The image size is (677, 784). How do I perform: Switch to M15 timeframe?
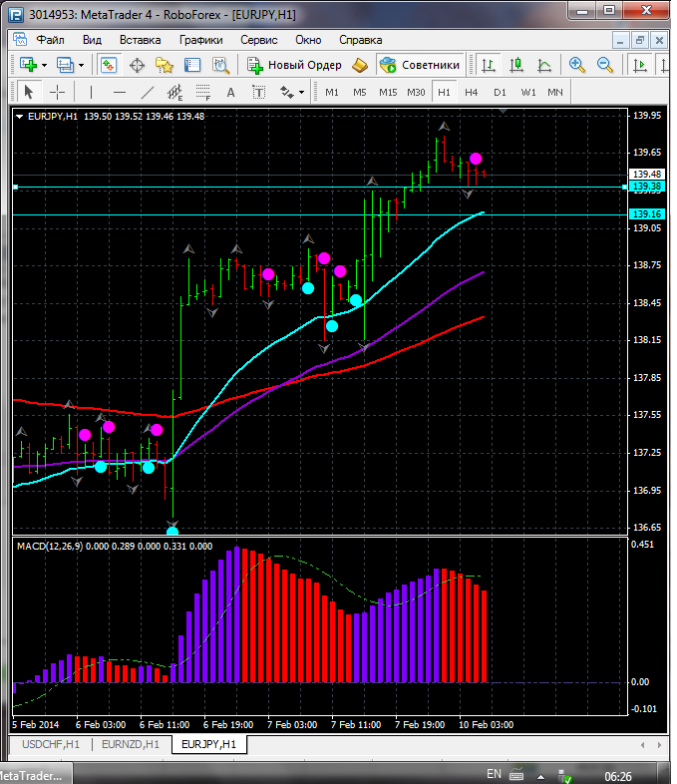(388, 92)
